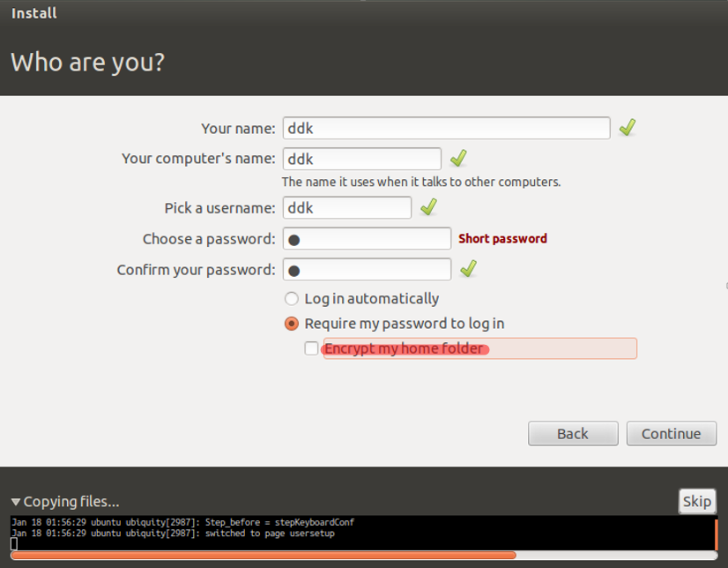The width and height of the screenshot is (728, 568).
Task: Focus the Your name text field
Action: click(446, 128)
